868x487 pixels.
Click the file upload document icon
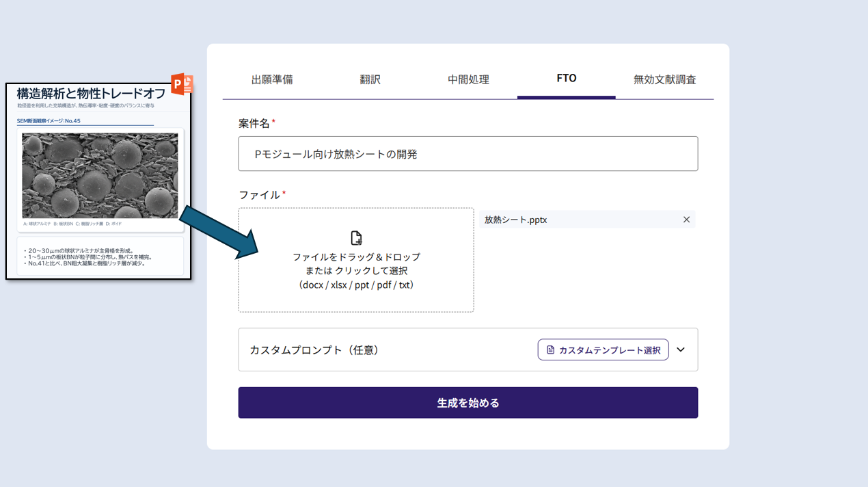(356, 238)
